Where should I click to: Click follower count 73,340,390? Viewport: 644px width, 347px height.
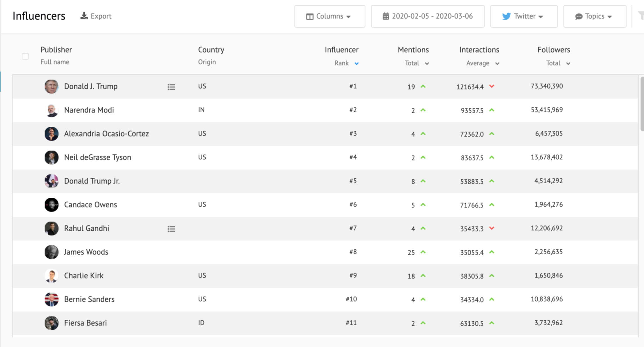point(547,86)
